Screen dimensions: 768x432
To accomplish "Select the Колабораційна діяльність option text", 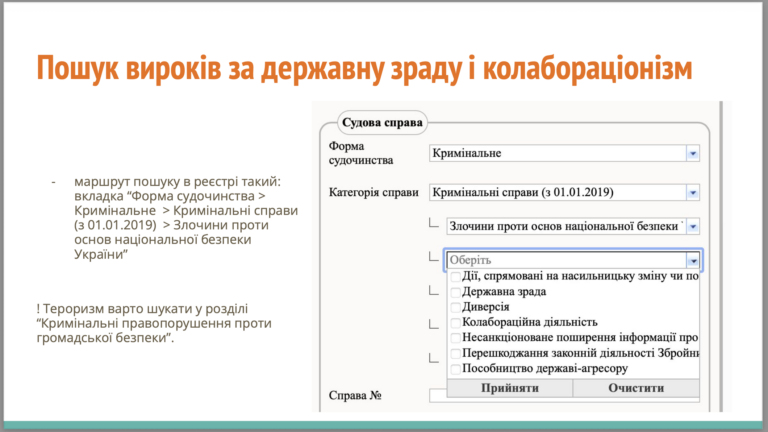I will 529,322.
